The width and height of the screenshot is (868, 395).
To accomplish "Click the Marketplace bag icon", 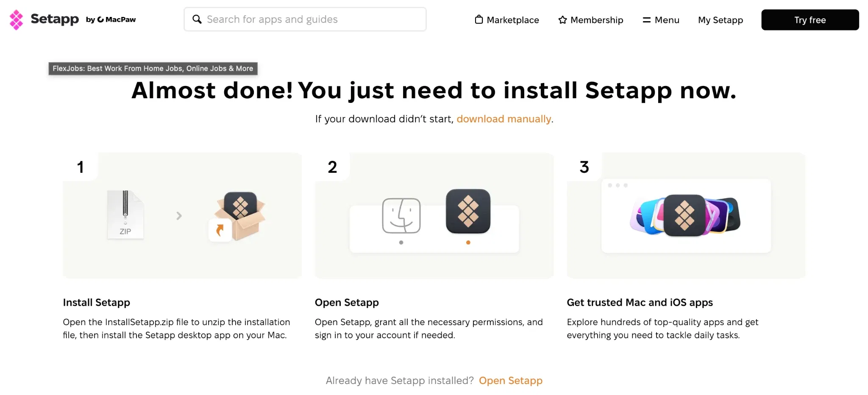I will pos(479,19).
